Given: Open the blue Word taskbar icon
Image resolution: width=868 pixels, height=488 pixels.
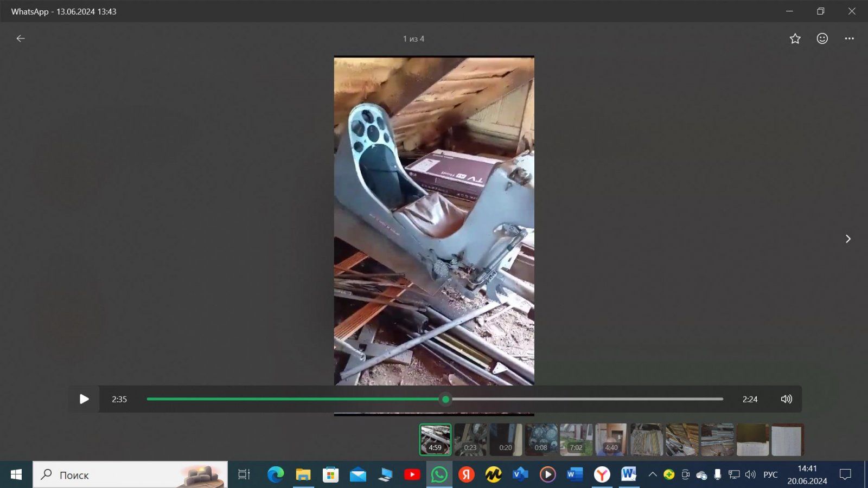Looking at the screenshot, I should pos(575,474).
